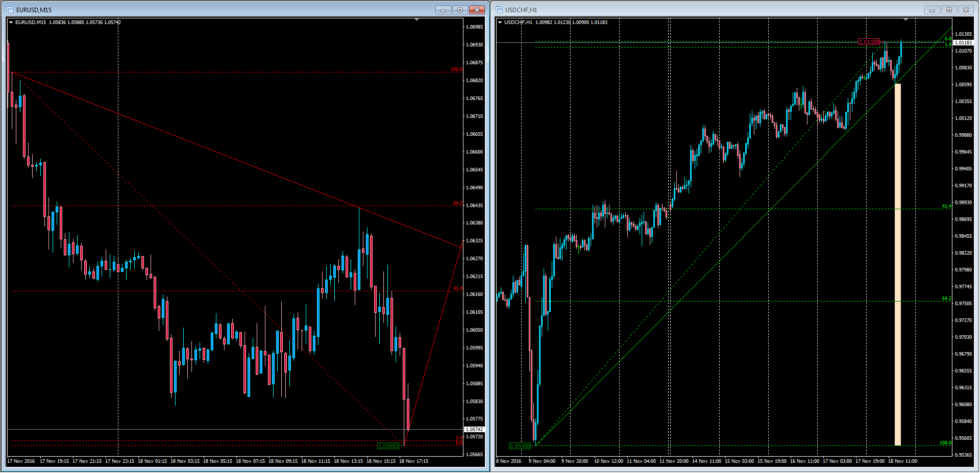This screenshot has width=980, height=473.
Task: Select the green 1.05692 price label
Action: [388, 446]
